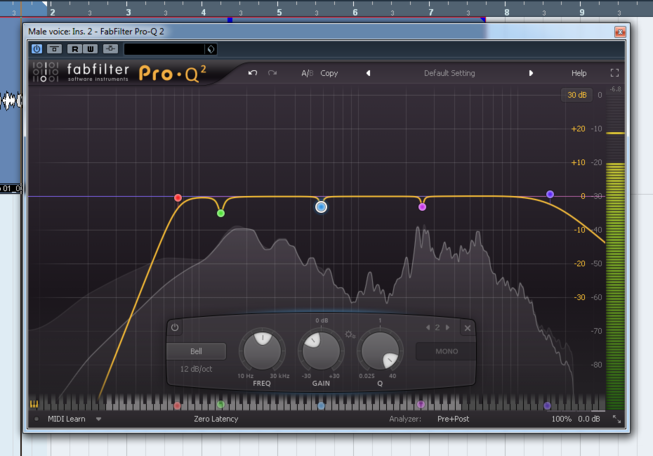Enter full screen mode for Pro-Q
Image resolution: width=653 pixels, height=456 pixels.
[615, 73]
